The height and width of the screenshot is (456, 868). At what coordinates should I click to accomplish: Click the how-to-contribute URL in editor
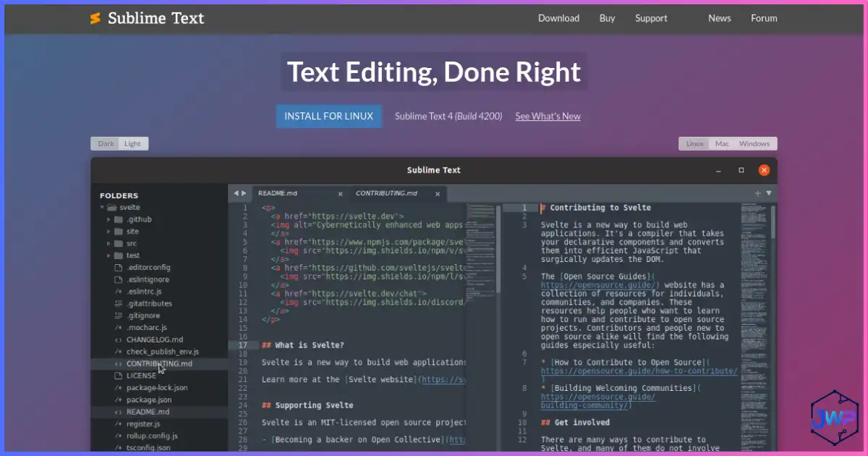[x=639, y=371]
